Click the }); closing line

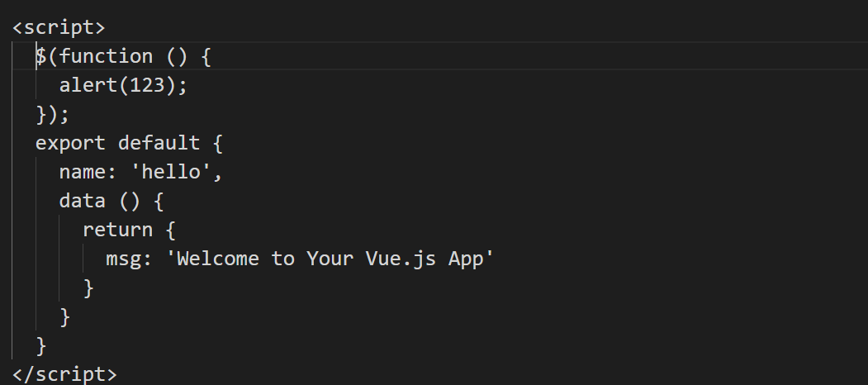[53, 114]
